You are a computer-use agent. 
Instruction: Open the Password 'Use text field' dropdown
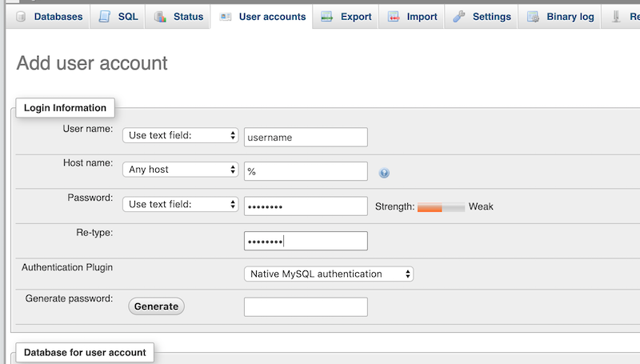181,204
